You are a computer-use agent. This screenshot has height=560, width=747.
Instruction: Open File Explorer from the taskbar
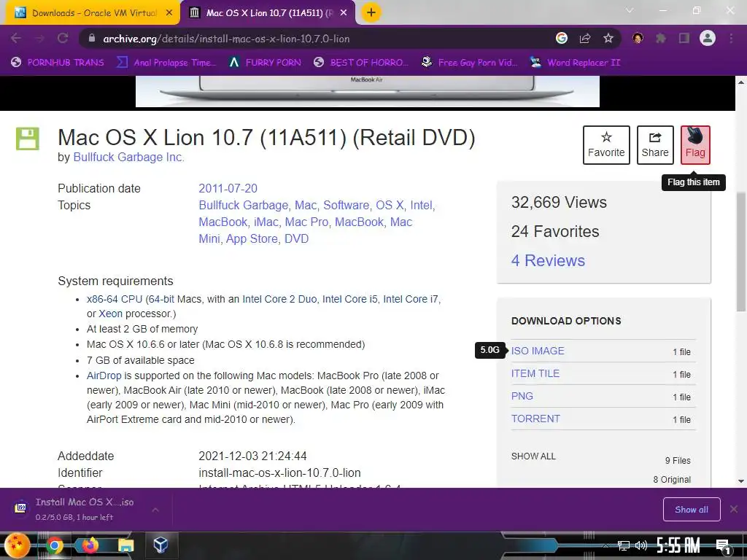point(125,545)
